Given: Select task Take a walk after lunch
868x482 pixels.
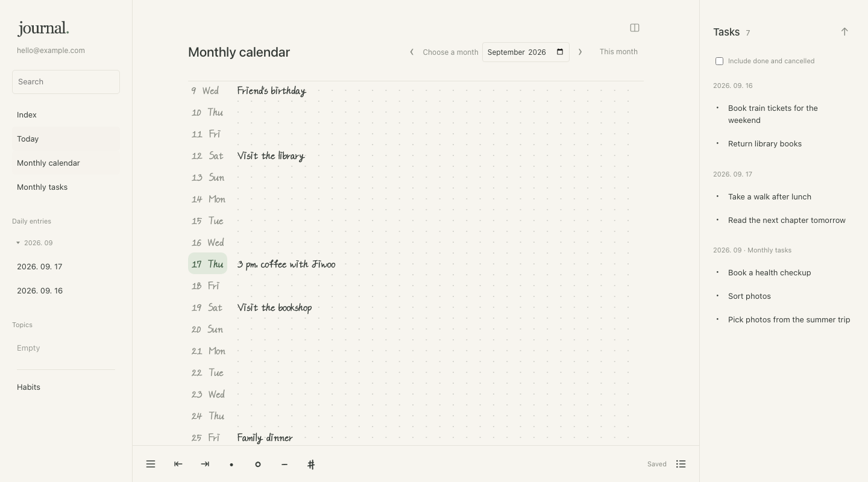Looking at the screenshot, I should [770, 196].
